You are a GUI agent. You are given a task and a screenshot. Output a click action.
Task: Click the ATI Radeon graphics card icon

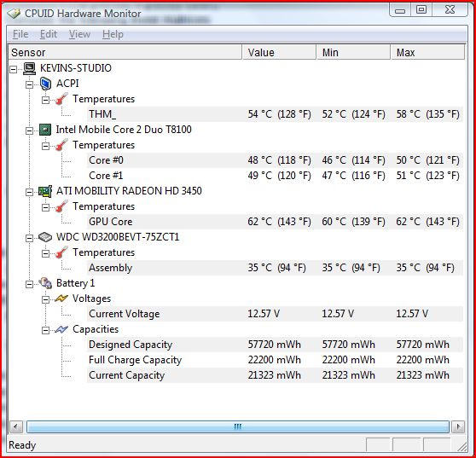pyautogui.click(x=45, y=191)
